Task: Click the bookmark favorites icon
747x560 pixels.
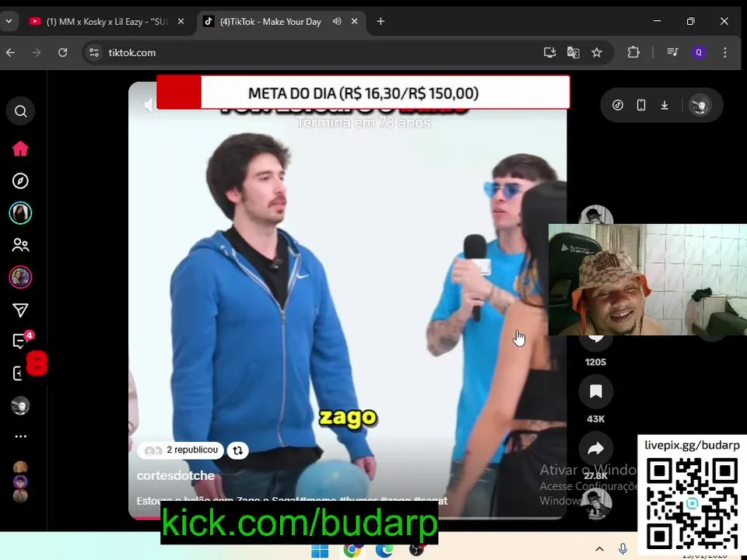Action: coord(595,391)
